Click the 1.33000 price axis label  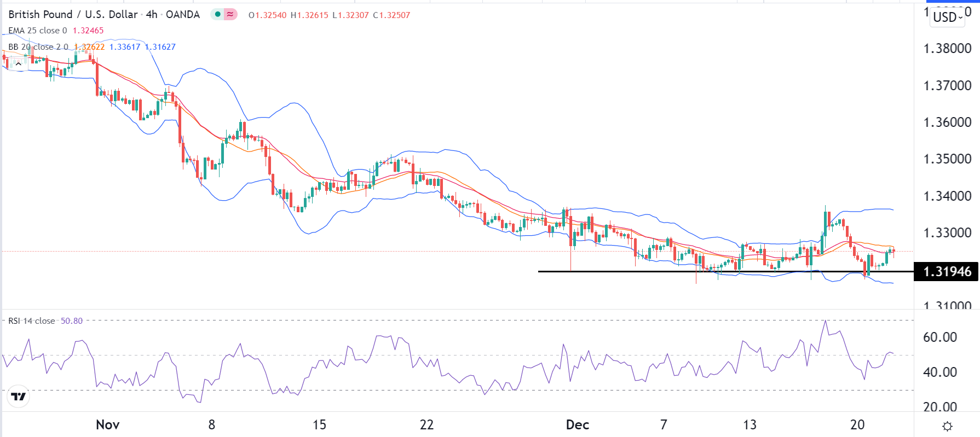(x=947, y=233)
